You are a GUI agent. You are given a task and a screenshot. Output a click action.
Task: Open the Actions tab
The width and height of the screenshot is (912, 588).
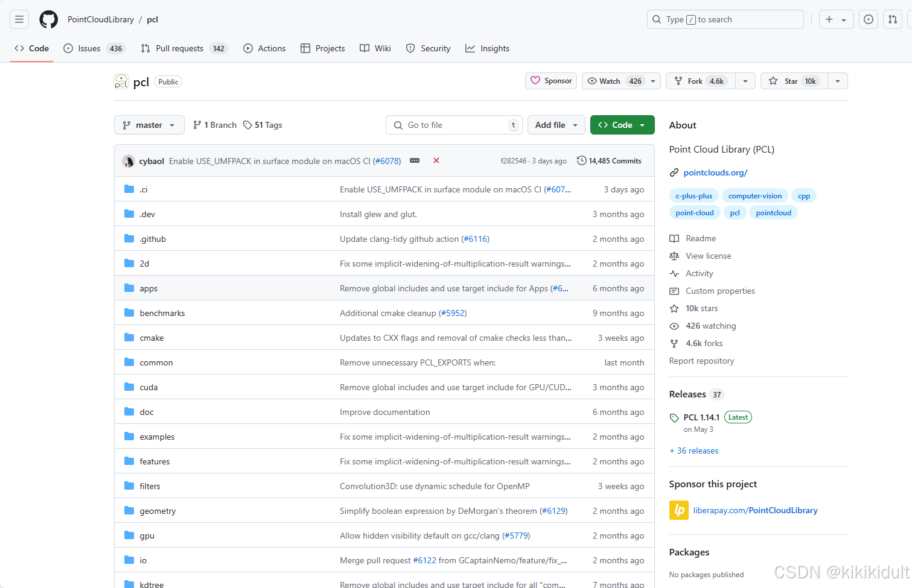click(264, 48)
